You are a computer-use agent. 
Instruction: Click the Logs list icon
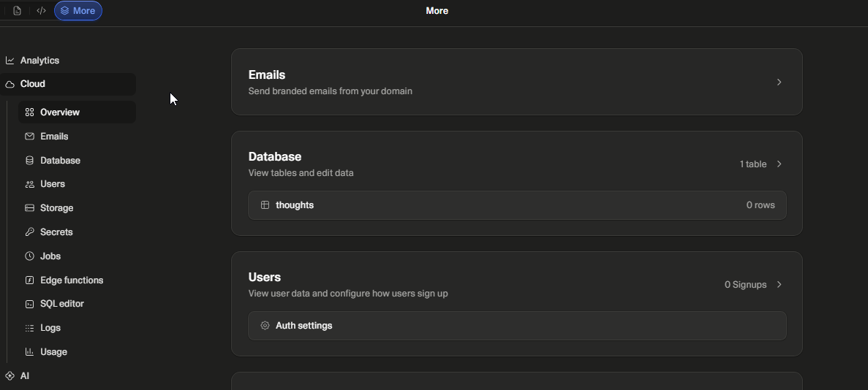tap(30, 328)
